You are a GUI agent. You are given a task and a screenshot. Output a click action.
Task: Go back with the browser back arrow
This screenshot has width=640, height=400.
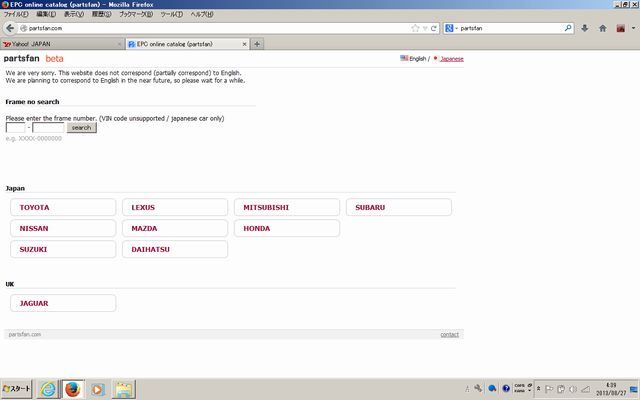(x=10, y=28)
